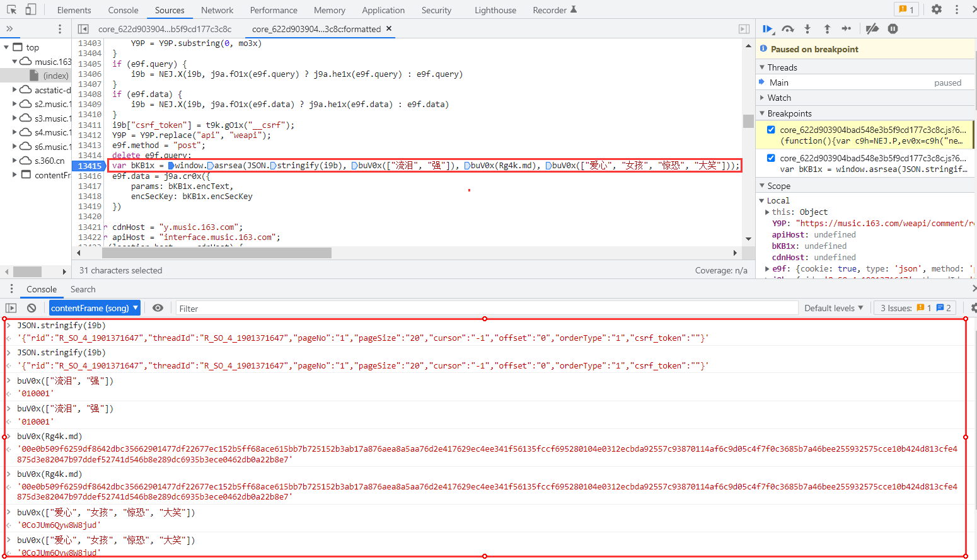Open the Search drawer tab

coord(83,289)
